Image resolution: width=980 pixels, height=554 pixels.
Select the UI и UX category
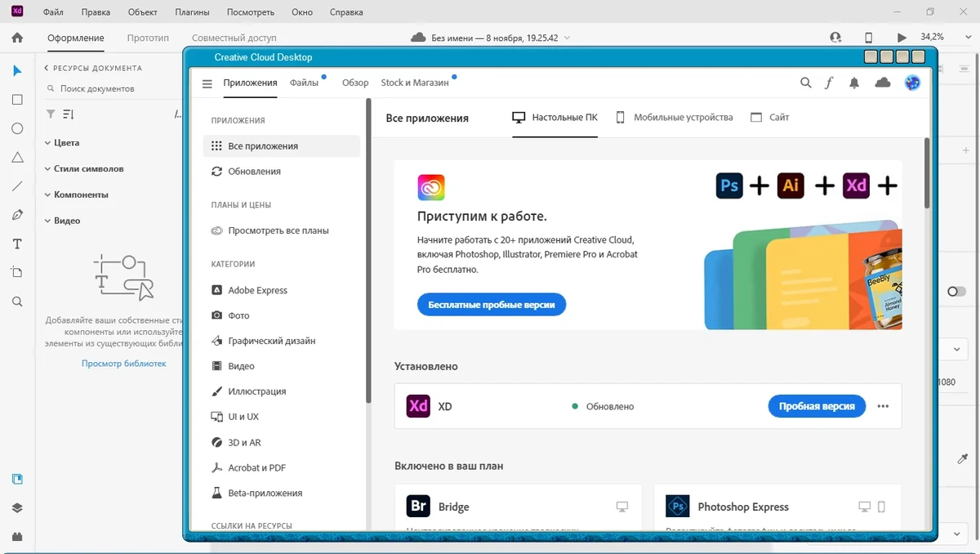pyautogui.click(x=282, y=417)
